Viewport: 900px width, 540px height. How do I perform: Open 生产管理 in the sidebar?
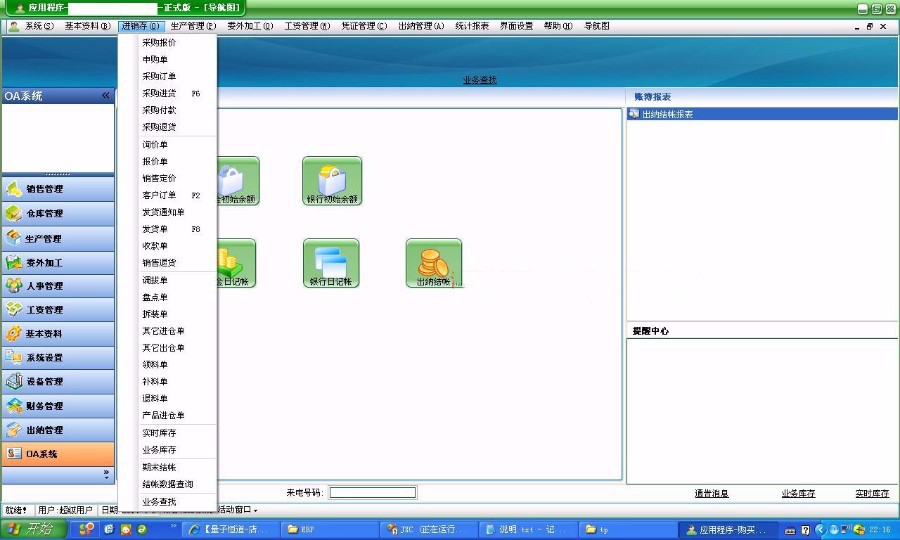pos(58,238)
